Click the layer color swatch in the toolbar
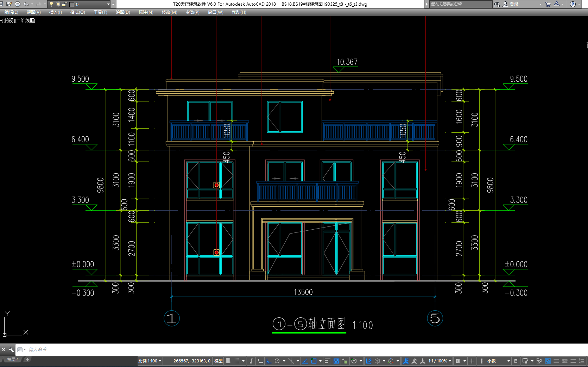 71,4
